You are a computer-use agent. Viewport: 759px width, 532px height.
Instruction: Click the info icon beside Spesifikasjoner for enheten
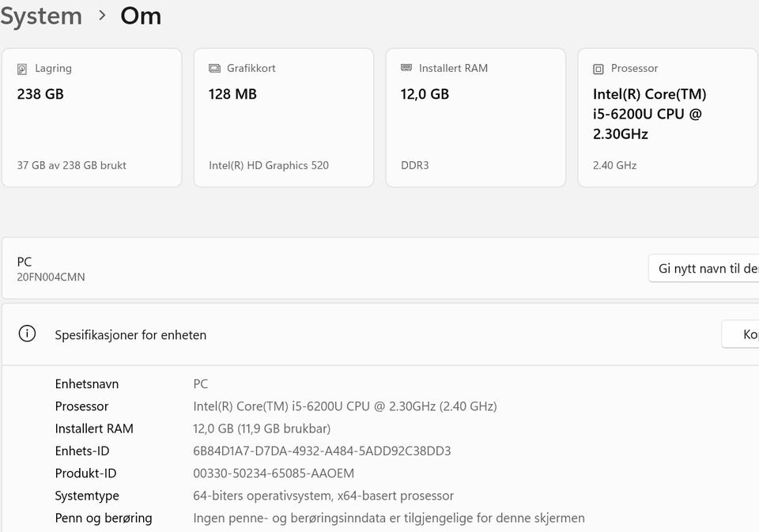(x=27, y=334)
